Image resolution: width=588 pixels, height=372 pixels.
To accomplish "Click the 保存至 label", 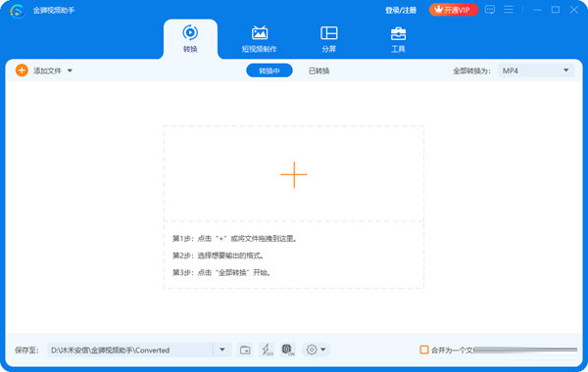I will pyautogui.click(x=26, y=350).
